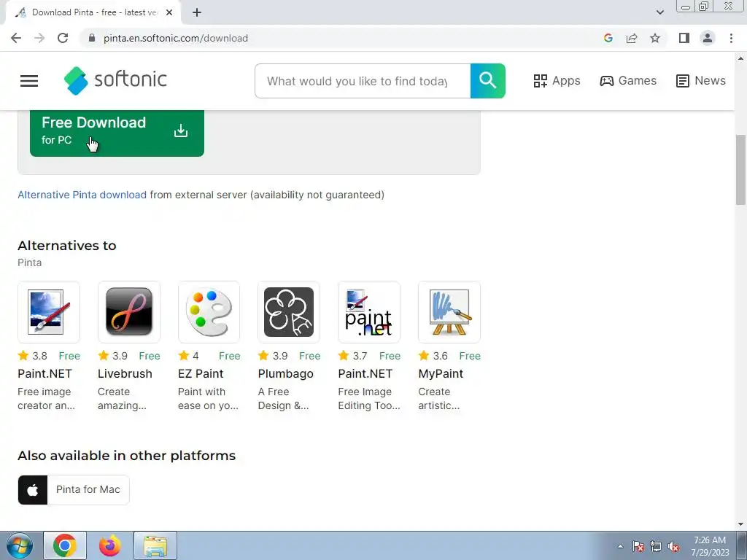Click the EZ Paint title link
Image resolution: width=747 pixels, height=560 pixels.
(200, 374)
